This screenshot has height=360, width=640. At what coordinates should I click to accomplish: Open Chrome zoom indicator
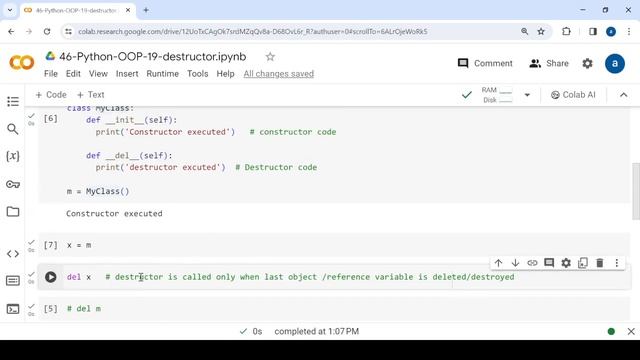(x=524, y=31)
